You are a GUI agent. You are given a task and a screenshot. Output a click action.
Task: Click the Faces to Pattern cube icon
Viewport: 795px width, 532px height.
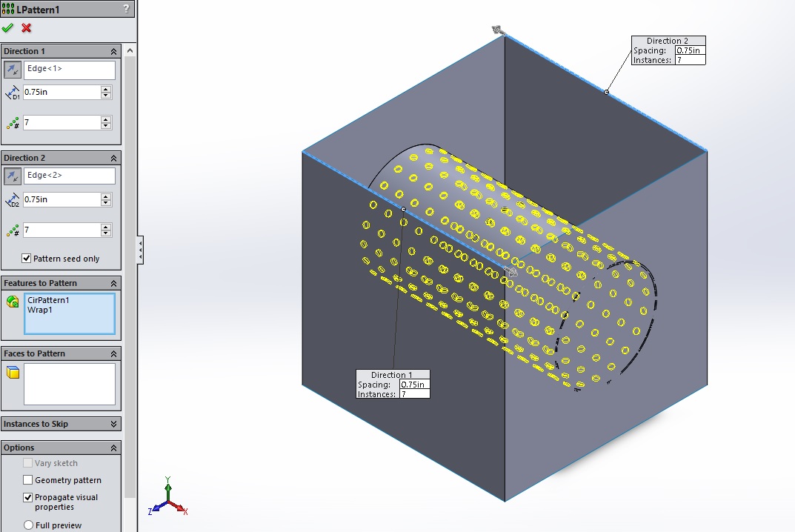[13, 372]
